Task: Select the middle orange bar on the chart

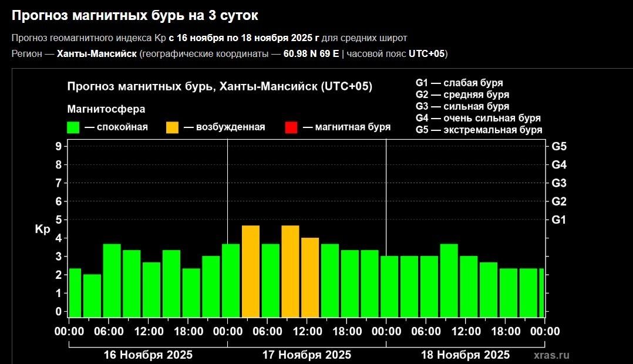Action: point(290,271)
